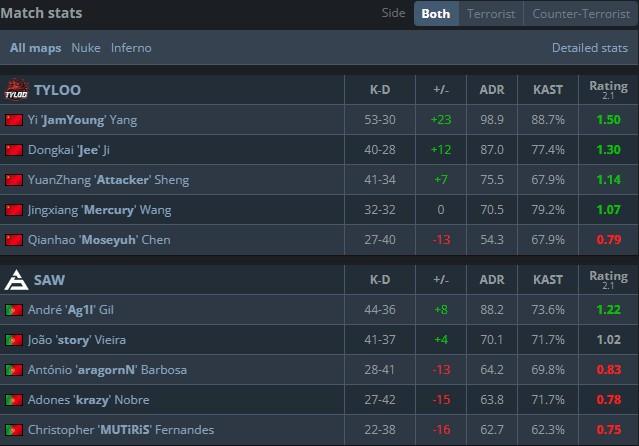The image size is (639, 446).
Task: Click the TYLOO team logo icon
Action: click(x=15, y=90)
